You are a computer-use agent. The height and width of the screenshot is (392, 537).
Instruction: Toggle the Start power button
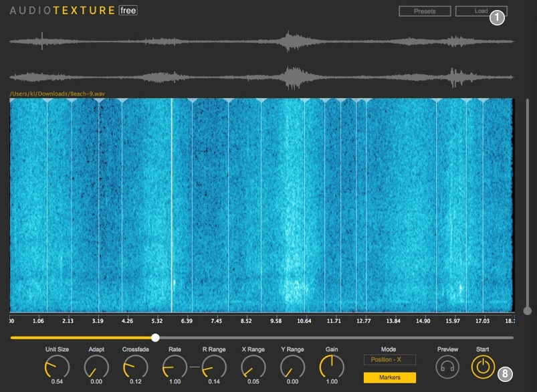point(483,367)
